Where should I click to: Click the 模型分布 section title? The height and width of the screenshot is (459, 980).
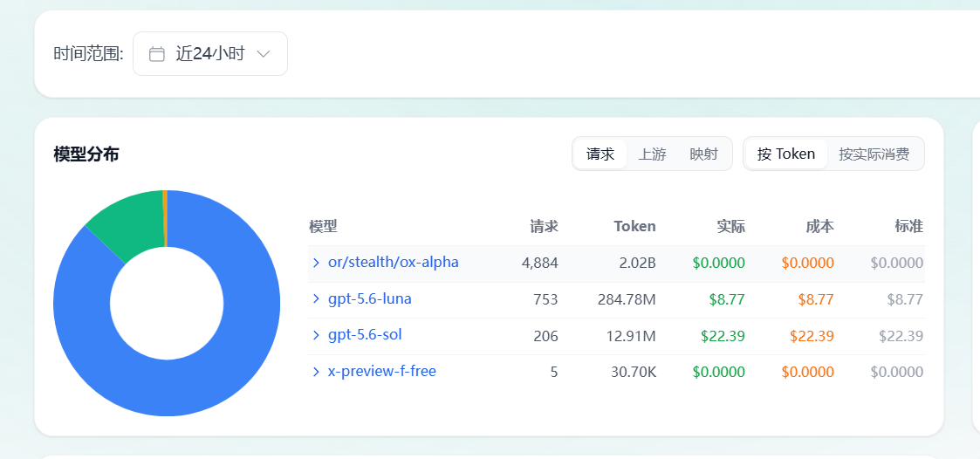(86, 154)
